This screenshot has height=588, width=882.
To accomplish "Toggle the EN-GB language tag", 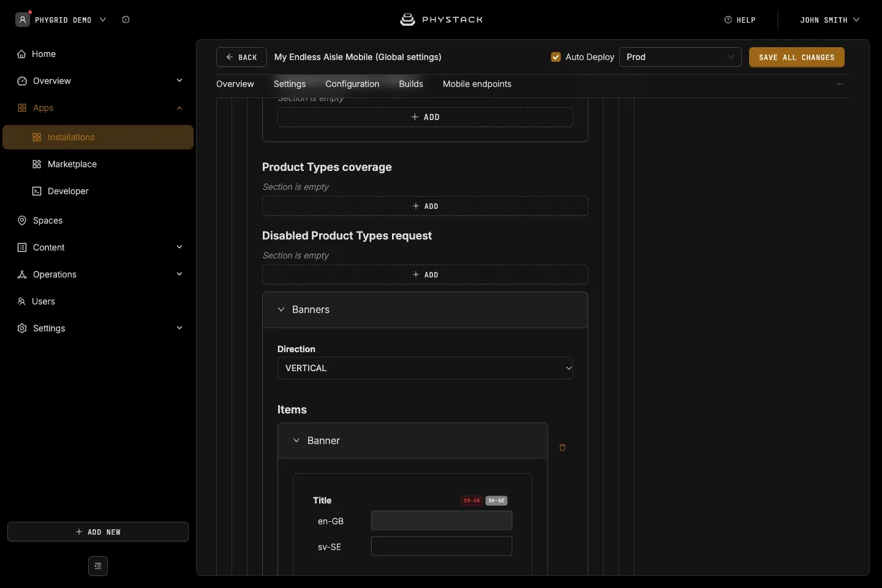I will [x=472, y=500].
